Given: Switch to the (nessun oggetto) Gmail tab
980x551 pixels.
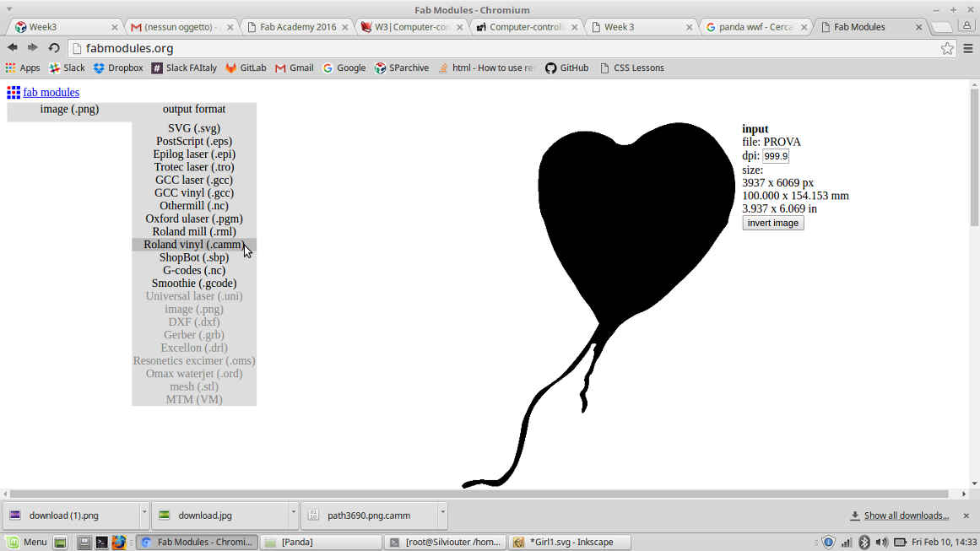Looking at the screenshot, I should [x=181, y=27].
